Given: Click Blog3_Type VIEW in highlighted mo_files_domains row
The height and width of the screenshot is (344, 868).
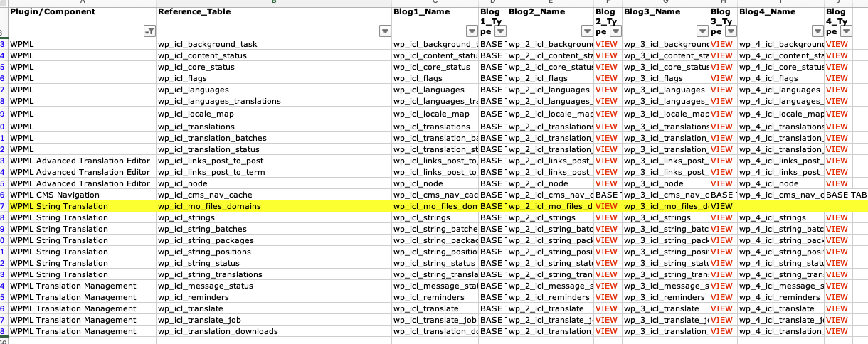Looking at the screenshot, I should click(x=721, y=206).
